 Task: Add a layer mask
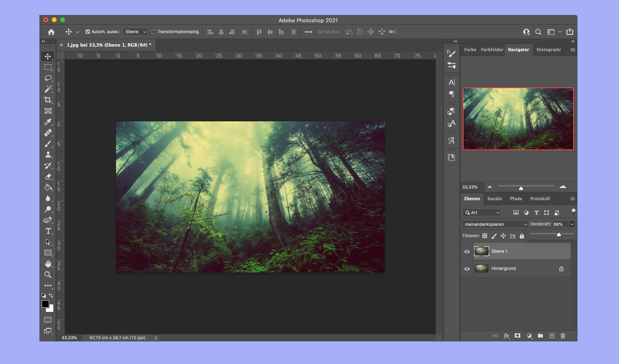518,336
